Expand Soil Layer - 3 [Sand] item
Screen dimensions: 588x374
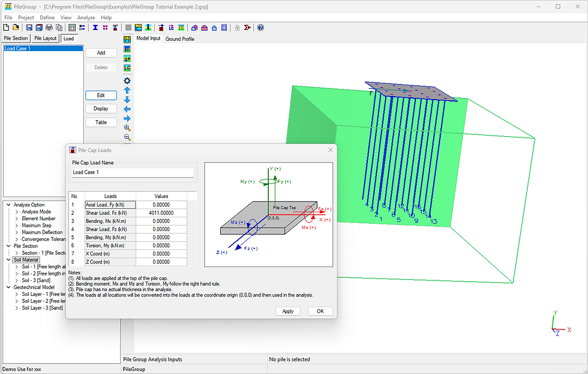point(17,308)
